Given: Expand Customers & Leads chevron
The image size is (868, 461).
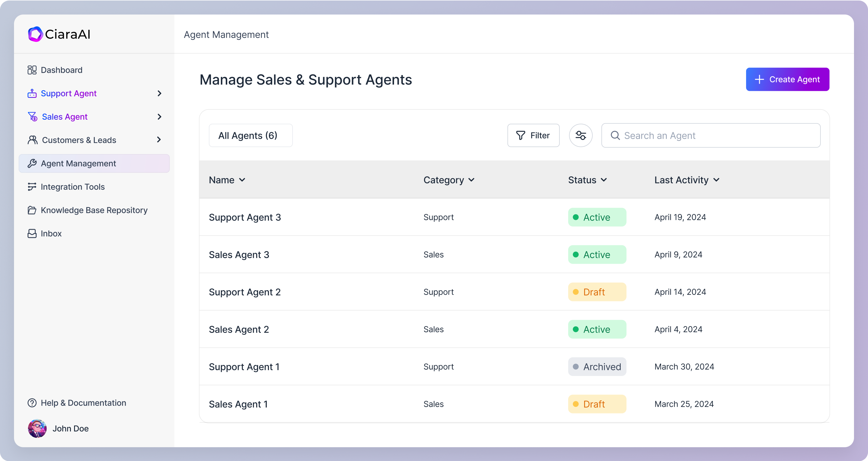Looking at the screenshot, I should pos(159,140).
